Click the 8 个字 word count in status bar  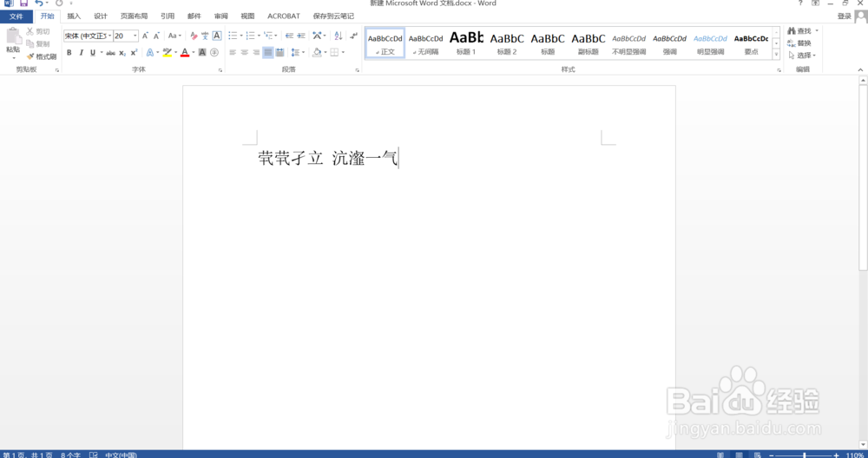click(x=70, y=455)
